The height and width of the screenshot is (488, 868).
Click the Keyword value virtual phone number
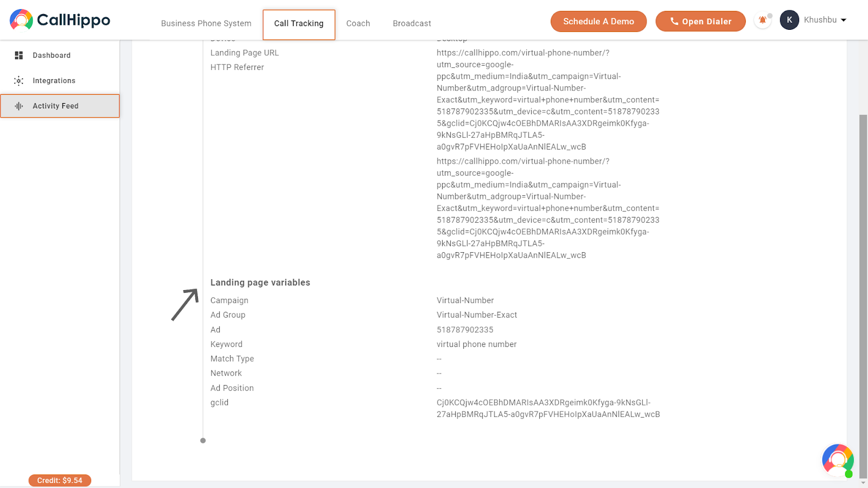[477, 344]
